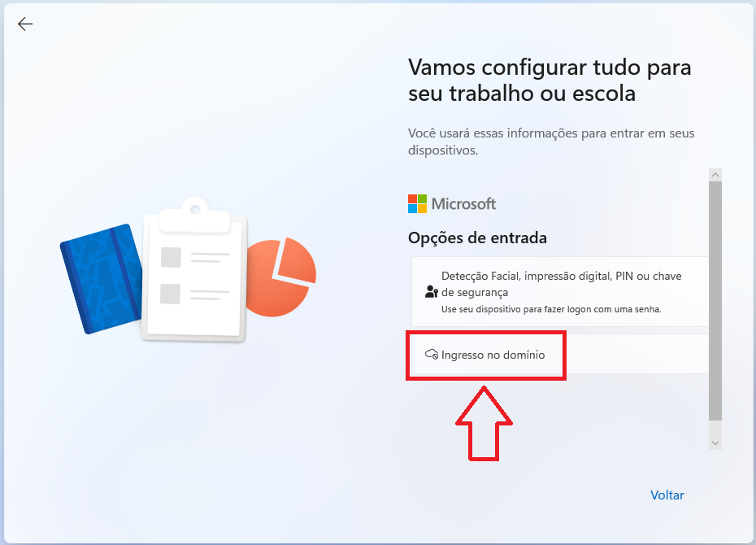Go back using the top-left arrow
The width and height of the screenshot is (756, 545).
25,24
